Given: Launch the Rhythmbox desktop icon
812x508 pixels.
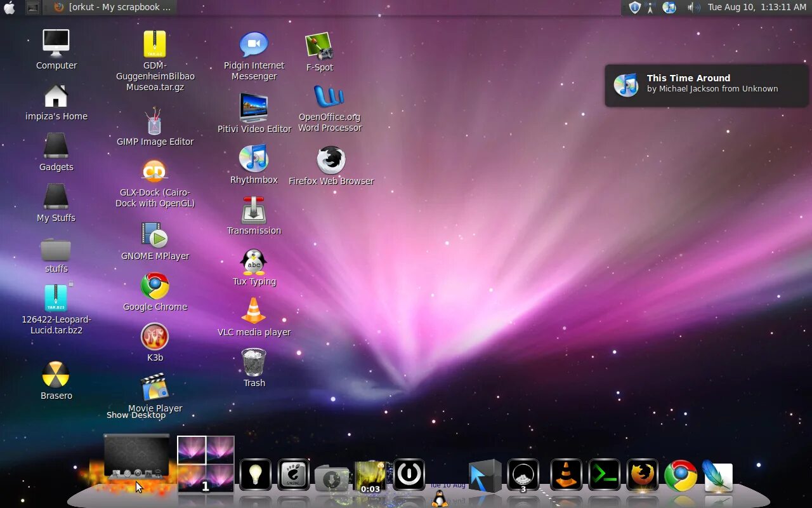Looking at the screenshot, I should tap(254, 159).
